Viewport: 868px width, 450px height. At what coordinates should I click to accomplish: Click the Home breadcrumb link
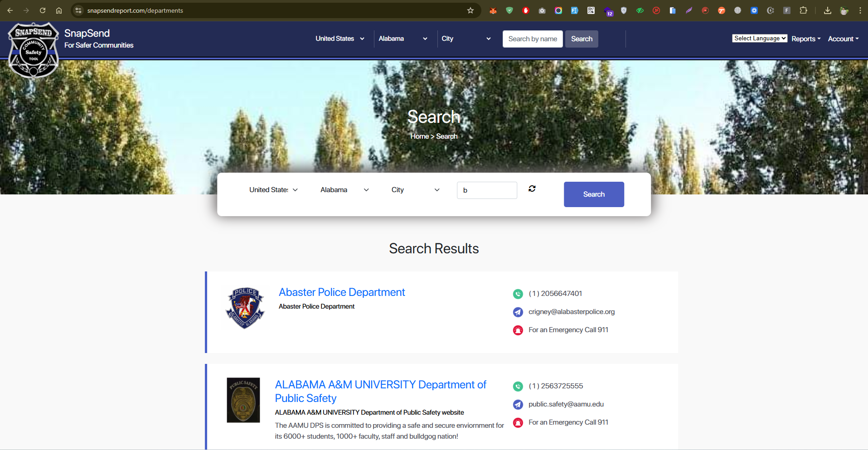(x=419, y=136)
